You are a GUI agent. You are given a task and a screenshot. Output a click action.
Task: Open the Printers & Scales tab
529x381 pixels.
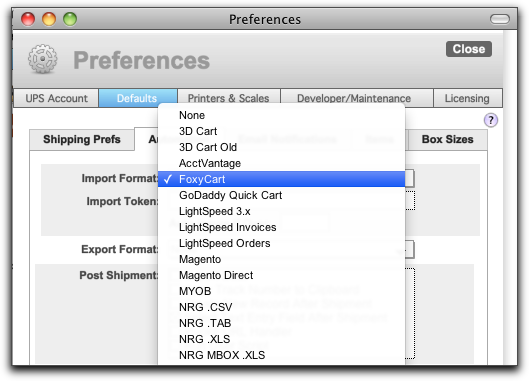[228, 98]
